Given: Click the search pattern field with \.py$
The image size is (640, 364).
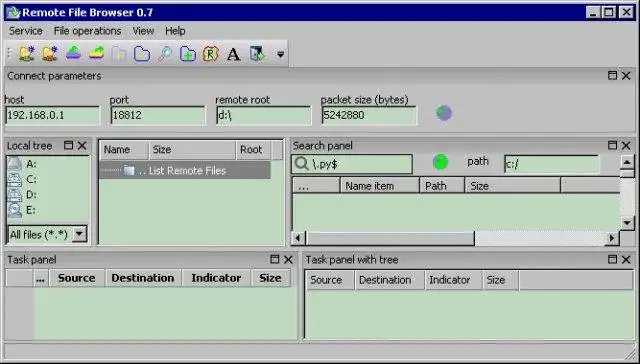Looking at the screenshot, I should point(352,164).
